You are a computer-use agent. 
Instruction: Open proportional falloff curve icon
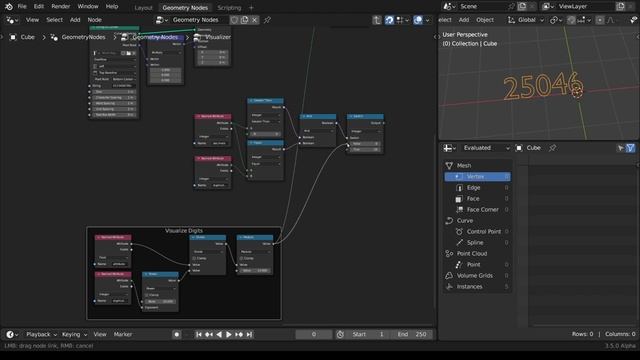(612, 20)
